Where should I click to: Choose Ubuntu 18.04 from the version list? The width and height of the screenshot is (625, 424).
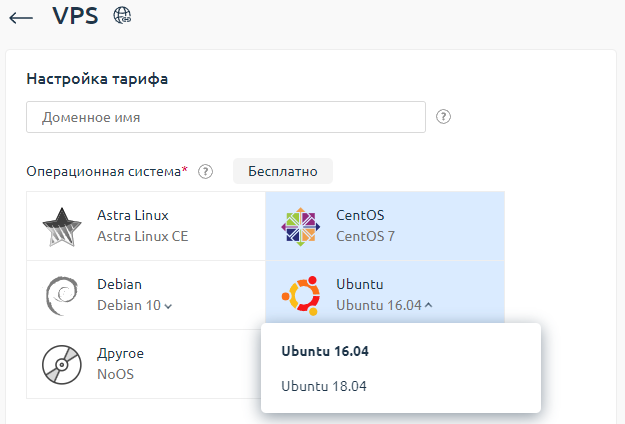point(324,386)
